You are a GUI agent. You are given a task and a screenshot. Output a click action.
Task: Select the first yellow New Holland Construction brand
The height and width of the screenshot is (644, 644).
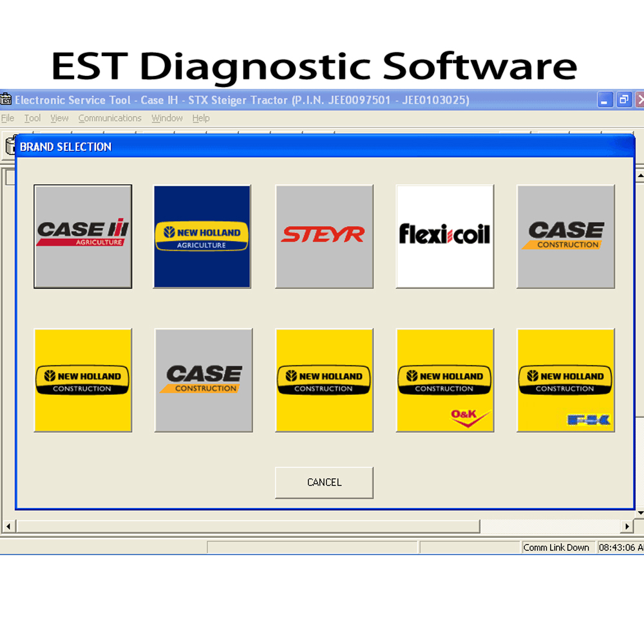pos(82,379)
